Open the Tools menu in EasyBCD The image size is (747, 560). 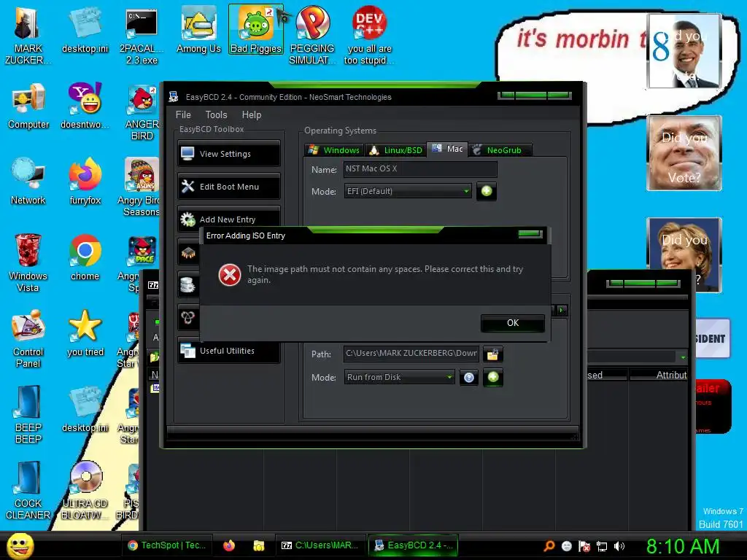click(x=216, y=114)
